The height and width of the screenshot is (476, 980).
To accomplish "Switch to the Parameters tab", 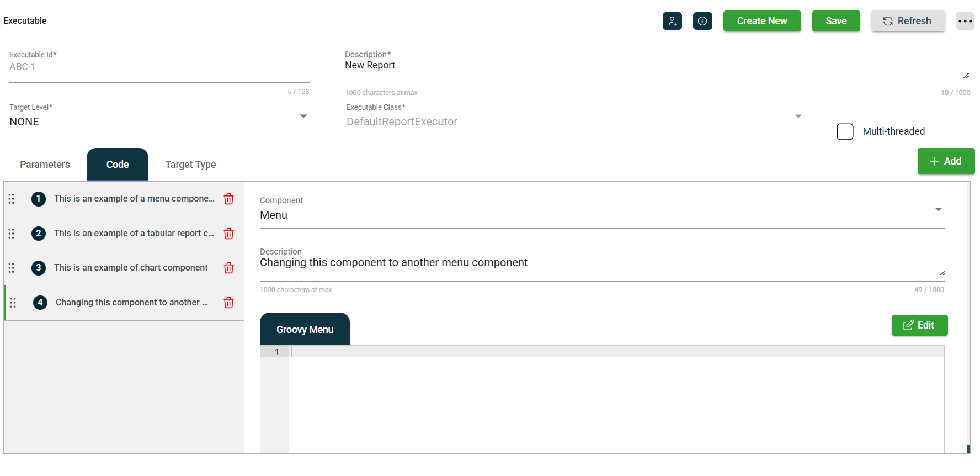I will tap(45, 165).
